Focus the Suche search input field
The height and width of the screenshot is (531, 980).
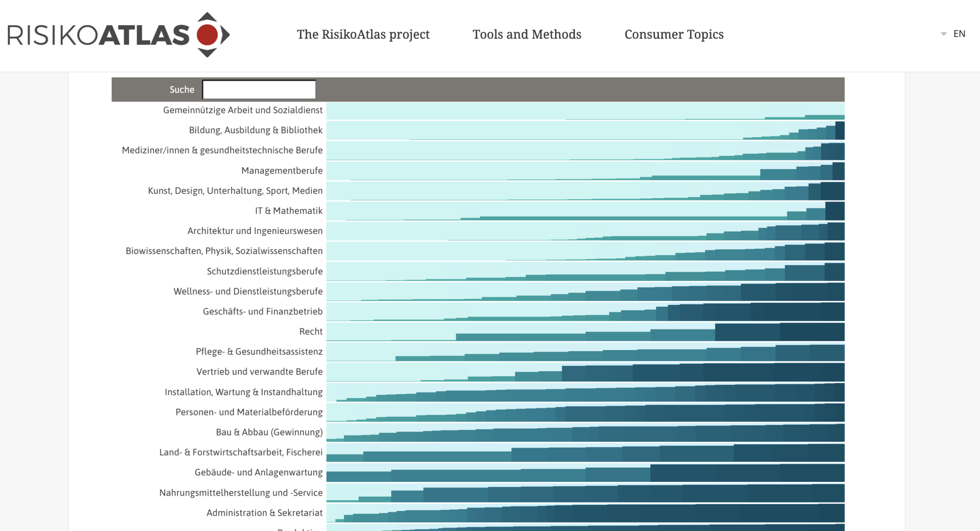[x=259, y=90]
